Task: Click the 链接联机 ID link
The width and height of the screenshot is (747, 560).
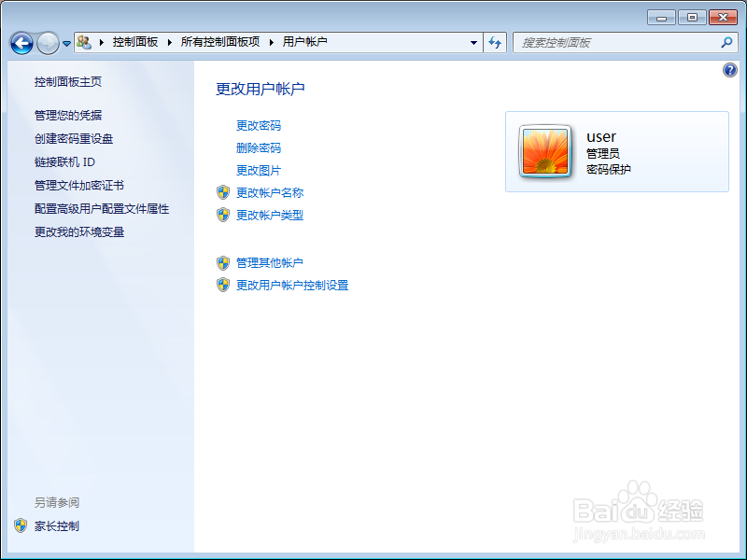Action: tap(64, 161)
